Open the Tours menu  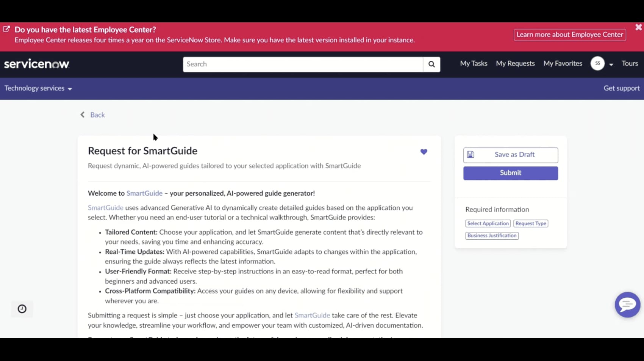pyautogui.click(x=630, y=63)
